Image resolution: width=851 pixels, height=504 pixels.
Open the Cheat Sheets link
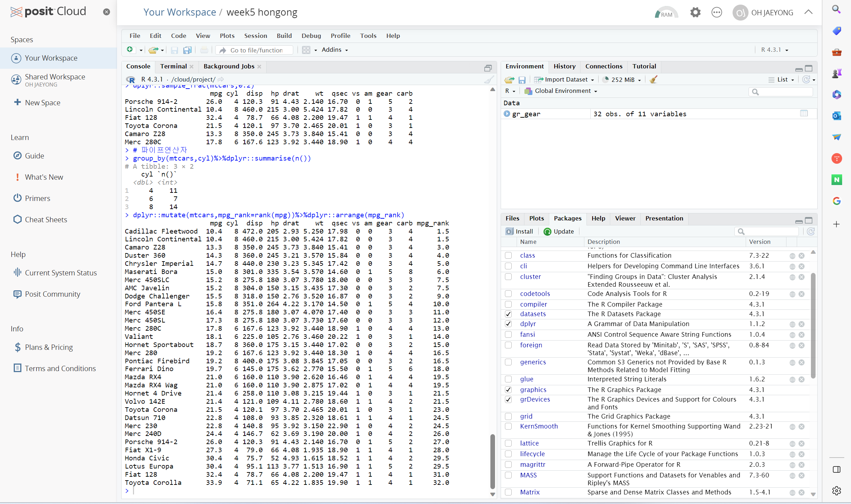[46, 220]
